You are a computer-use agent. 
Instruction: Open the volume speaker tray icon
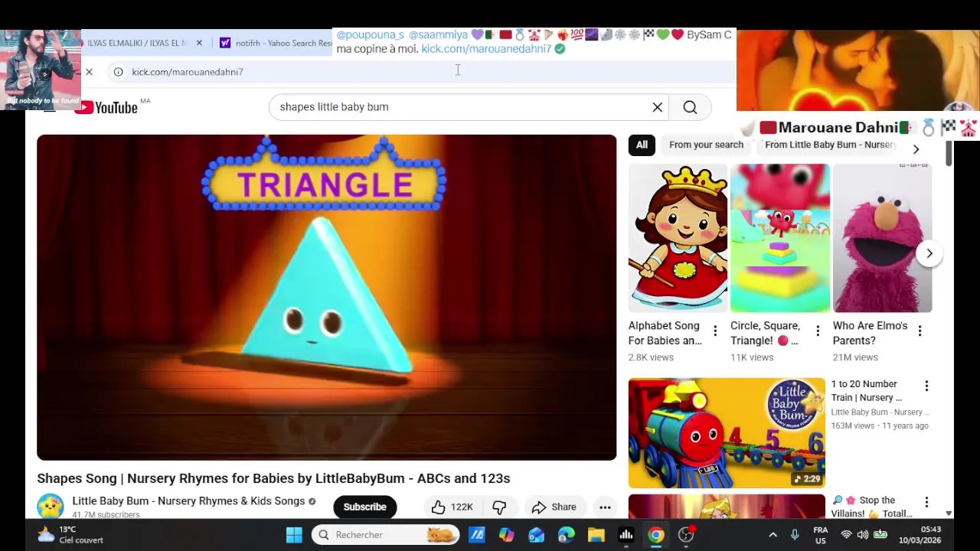[863, 535]
